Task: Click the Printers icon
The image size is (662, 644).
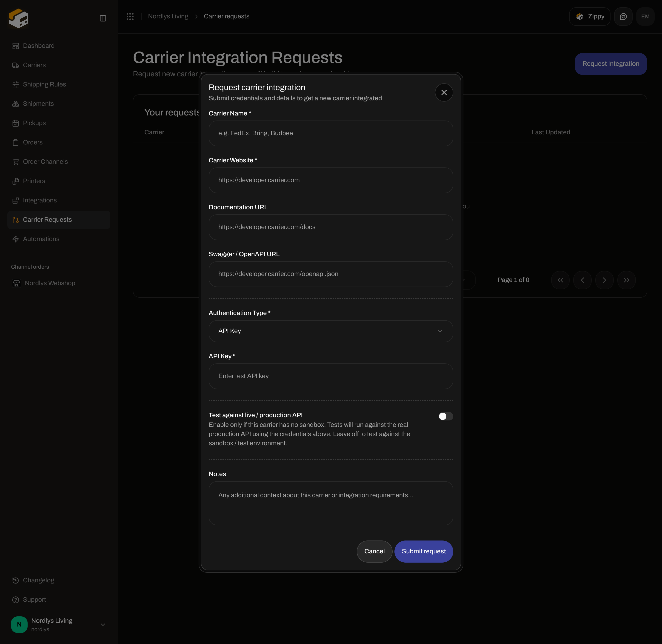Action: [x=16, y=181]
